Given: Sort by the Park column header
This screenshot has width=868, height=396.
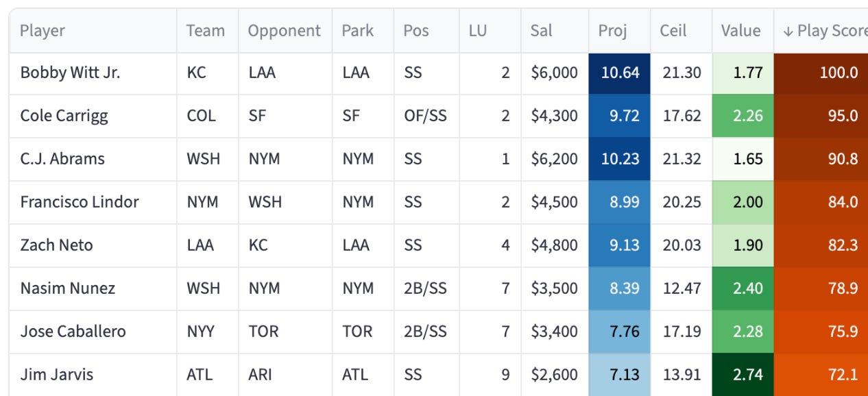Looking at the screenshot, I should 358,31.
